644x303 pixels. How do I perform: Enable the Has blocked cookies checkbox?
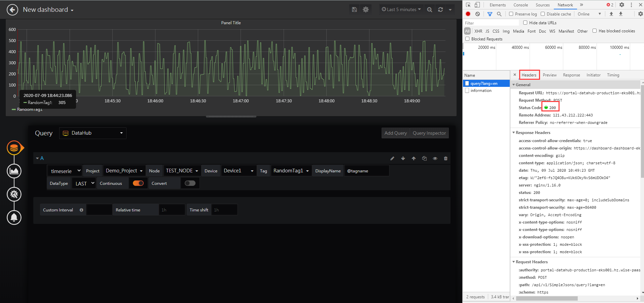point(595,31)
